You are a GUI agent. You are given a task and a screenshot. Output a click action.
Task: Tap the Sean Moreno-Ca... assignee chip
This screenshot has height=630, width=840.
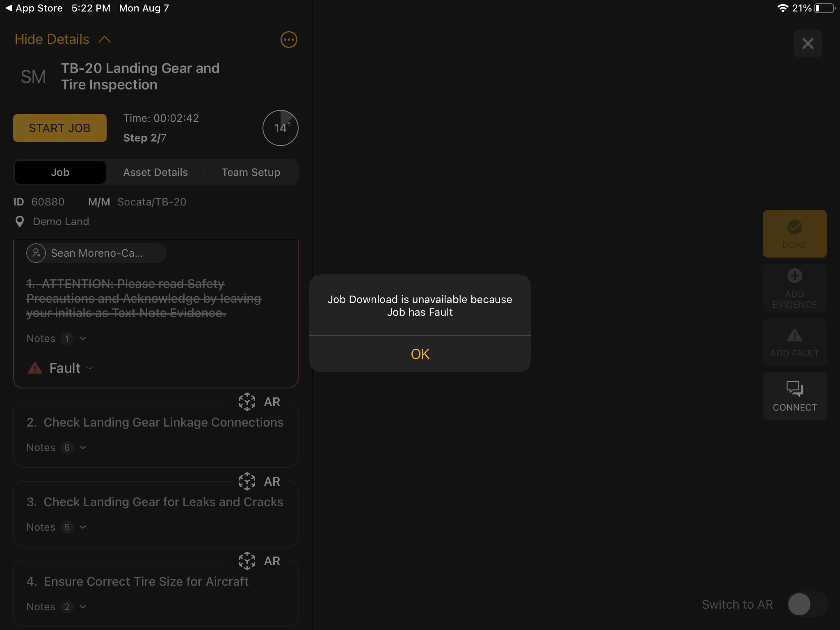96,253
